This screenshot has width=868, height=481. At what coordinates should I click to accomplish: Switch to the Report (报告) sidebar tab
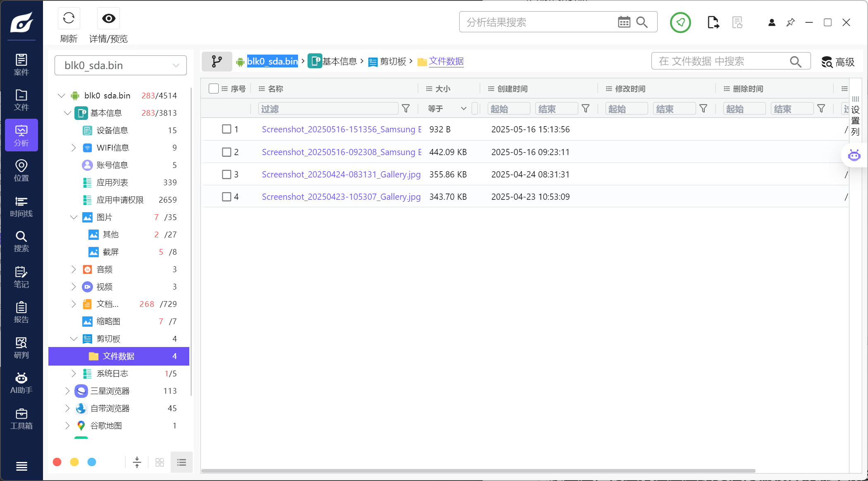[21, 312]
